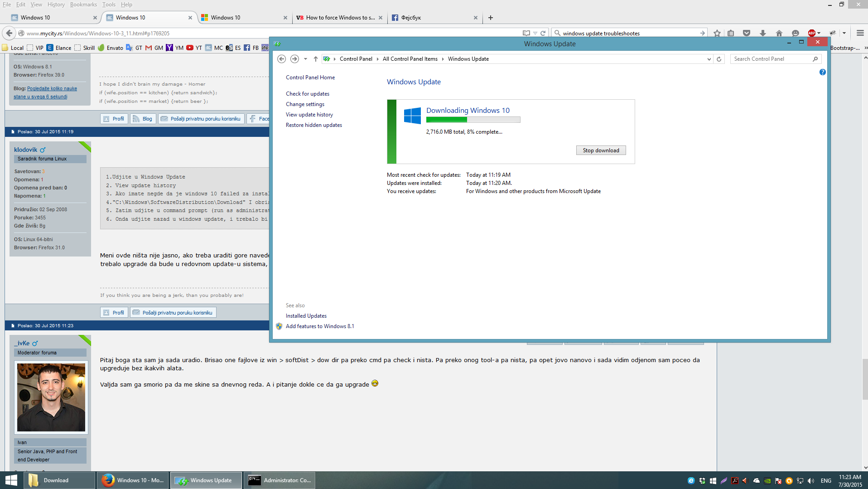Image resolution: width=868 pixels, height=489 pixels.
Task: Open Adblock Plus dropdown arrow
Action: [819, 33]
